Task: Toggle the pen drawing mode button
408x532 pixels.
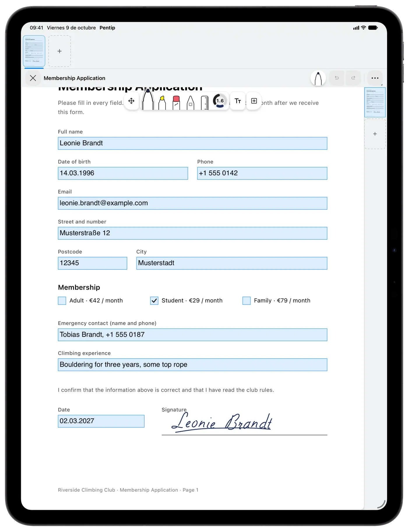Action: tap(318, 78)
